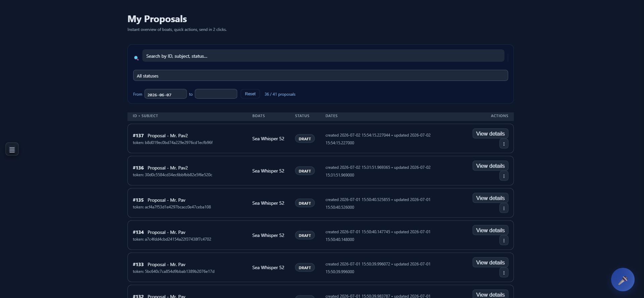The width and height of the screenshot is (644, 298).
Task: Open more actions for proposal #133
Action: tap(503, 273)
